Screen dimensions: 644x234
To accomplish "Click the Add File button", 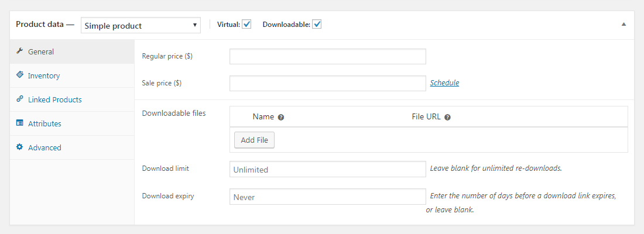I will tap(254, 140).
